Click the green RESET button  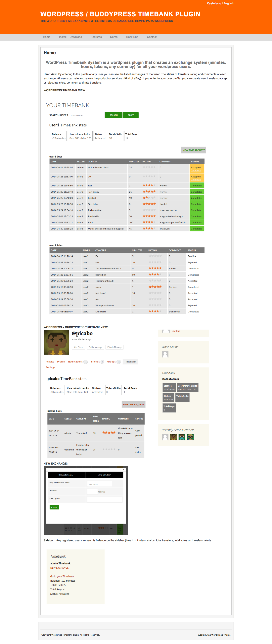131,115
